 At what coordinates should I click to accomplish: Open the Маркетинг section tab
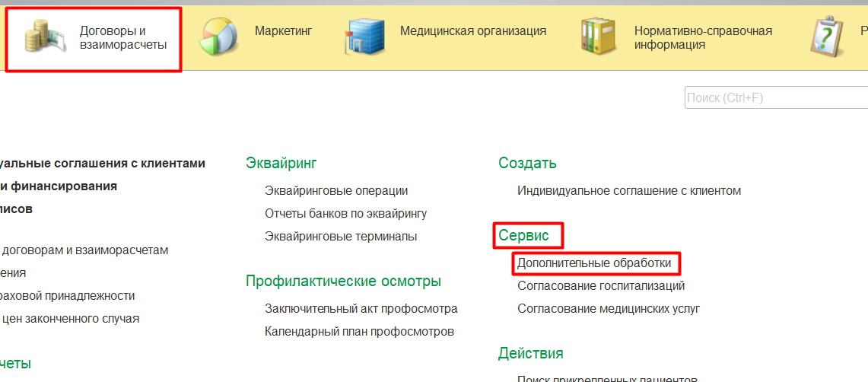point(283,31)
